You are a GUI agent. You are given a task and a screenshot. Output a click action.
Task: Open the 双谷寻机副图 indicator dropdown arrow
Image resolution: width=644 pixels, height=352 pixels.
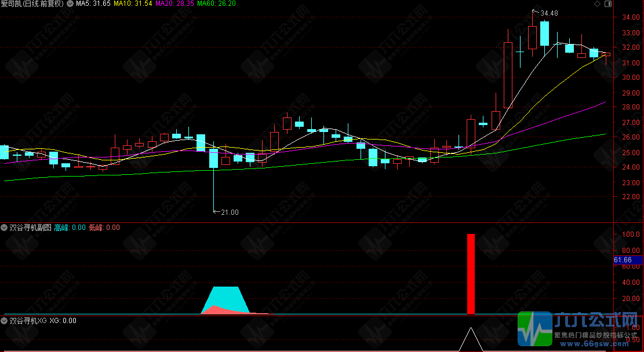pos(5,228)
